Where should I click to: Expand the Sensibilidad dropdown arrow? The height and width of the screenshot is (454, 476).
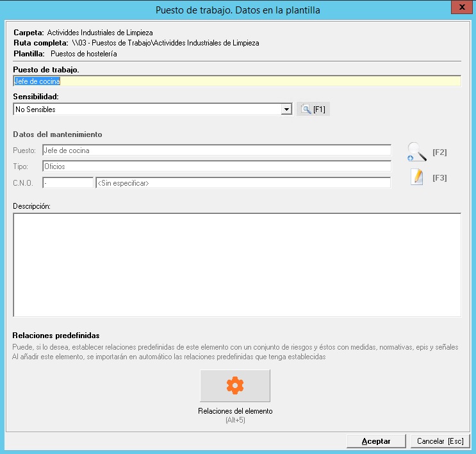[x=286, y=109]
